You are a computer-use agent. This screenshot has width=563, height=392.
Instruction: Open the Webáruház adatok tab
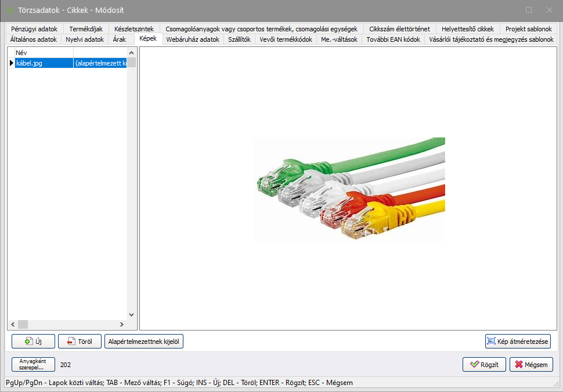(x=192, y=39)
